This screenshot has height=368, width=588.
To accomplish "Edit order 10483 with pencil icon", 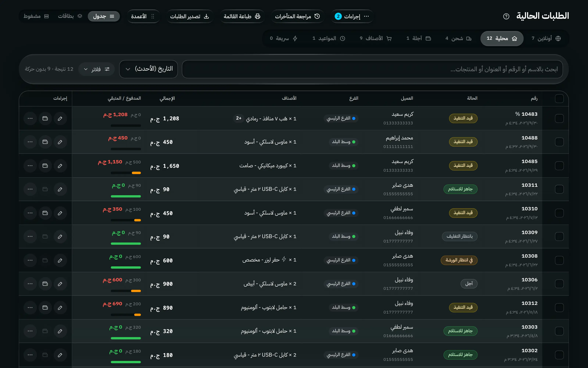I will tap(60, 118).
